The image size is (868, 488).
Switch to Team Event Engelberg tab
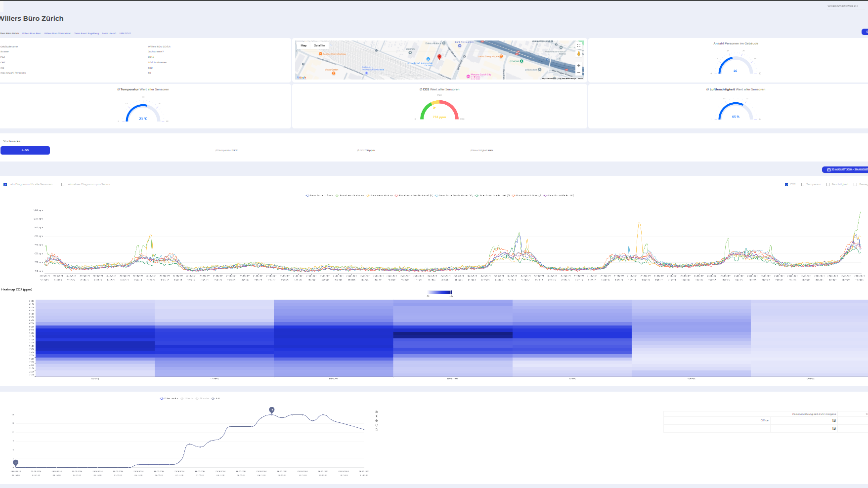(x=87, y=33)
